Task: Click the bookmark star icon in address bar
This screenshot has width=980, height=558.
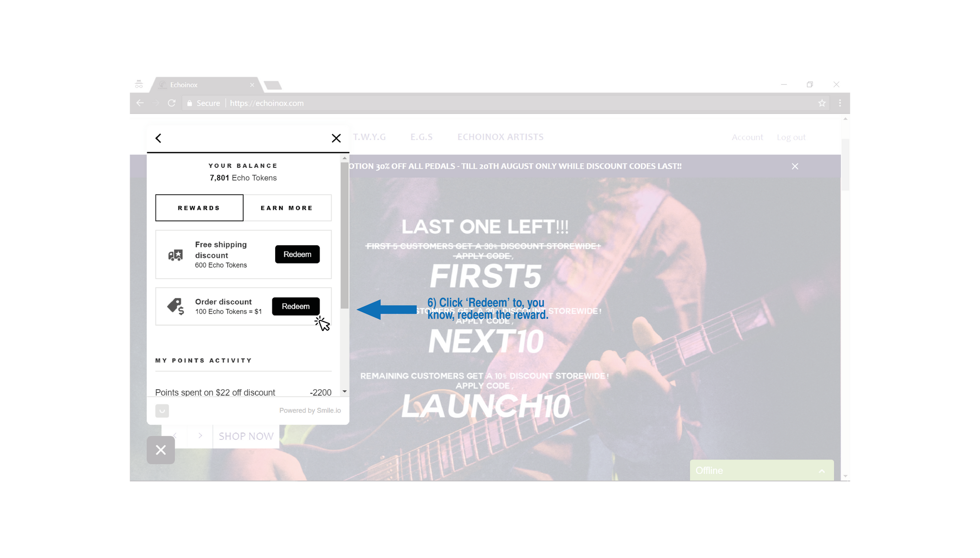Action: pyautogui.click(x=822, y=103)
